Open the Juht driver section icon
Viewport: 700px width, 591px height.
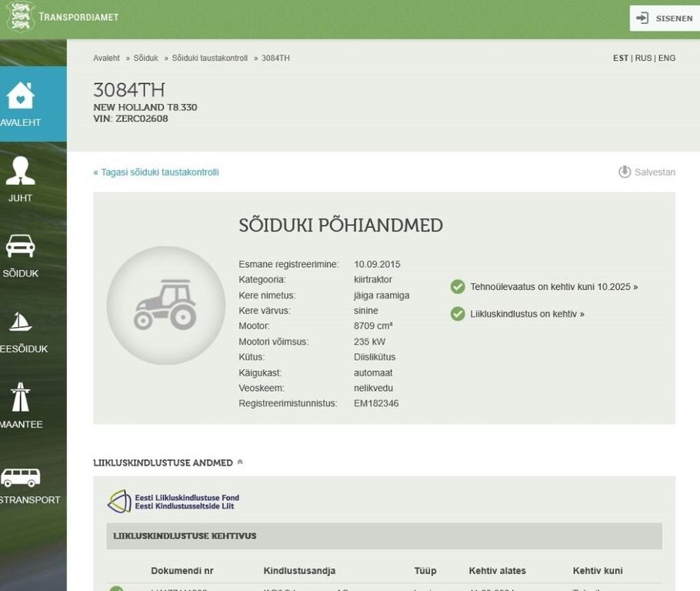pos(20,170)
